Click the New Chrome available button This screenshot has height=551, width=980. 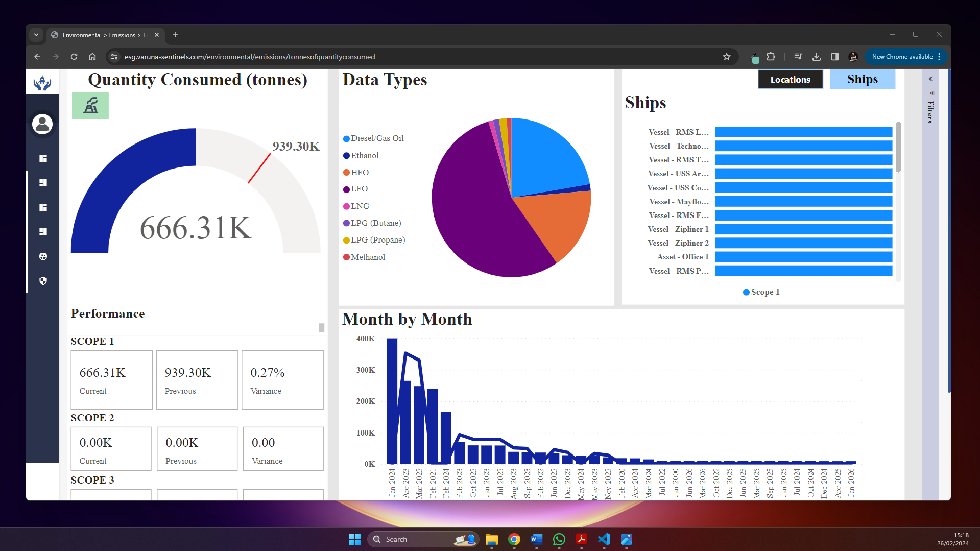902,57
